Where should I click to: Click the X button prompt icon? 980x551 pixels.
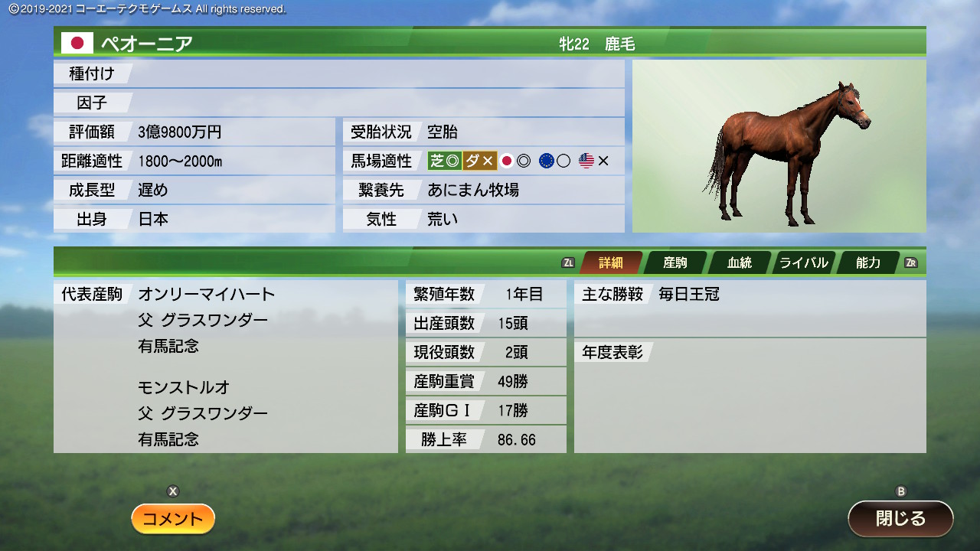pyautogui.click(x=173, y=491)
